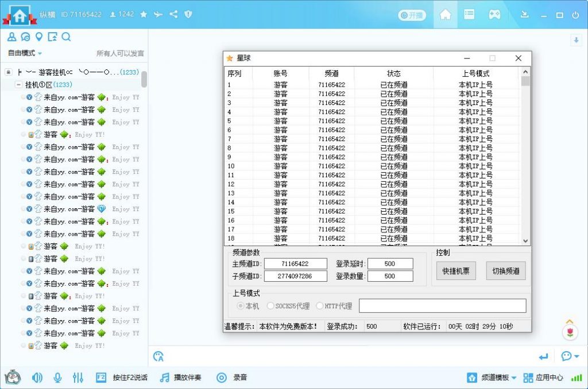Sort by the 账号 column header
This screenshot has height=389, width=588.
pyautogui.click(x=280, y=73)
